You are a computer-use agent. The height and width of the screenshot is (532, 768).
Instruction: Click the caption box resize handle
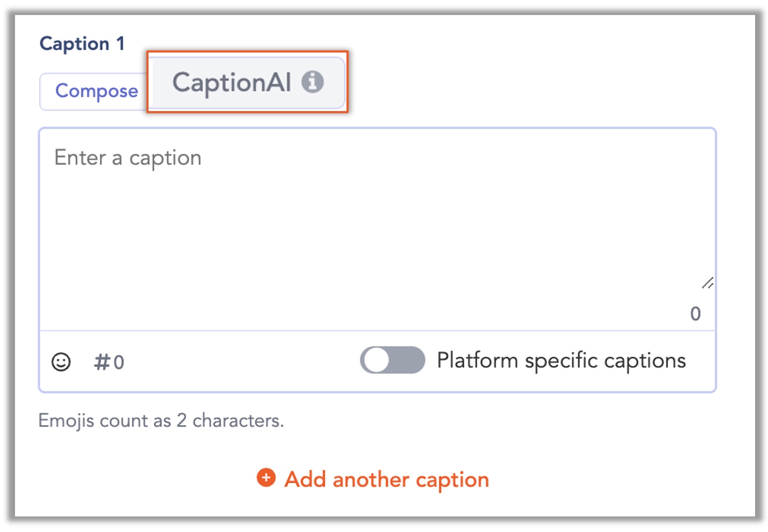coord(707,283)
